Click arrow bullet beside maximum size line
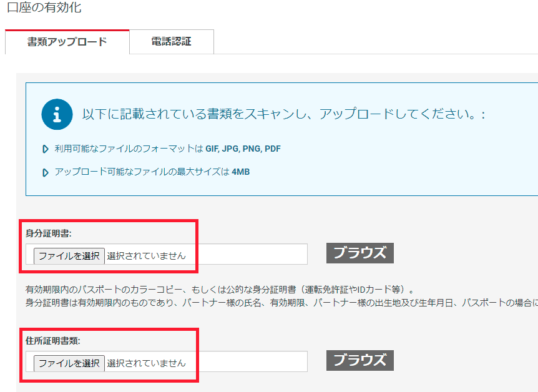538x392 pixels. 46,172
